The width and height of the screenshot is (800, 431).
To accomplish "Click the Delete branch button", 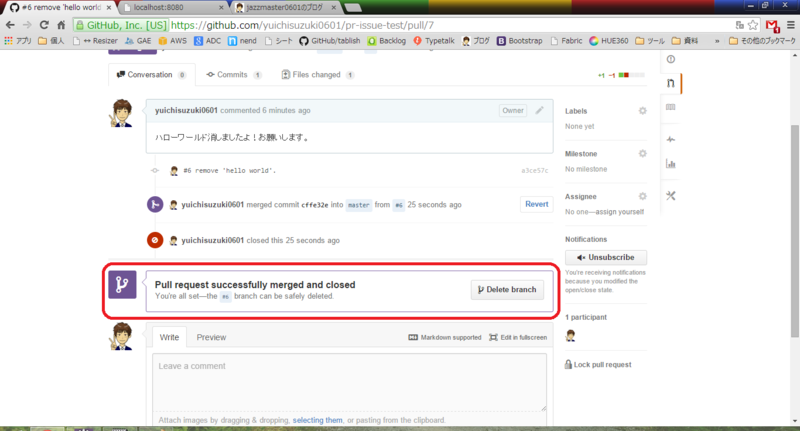I will [507, 289].
